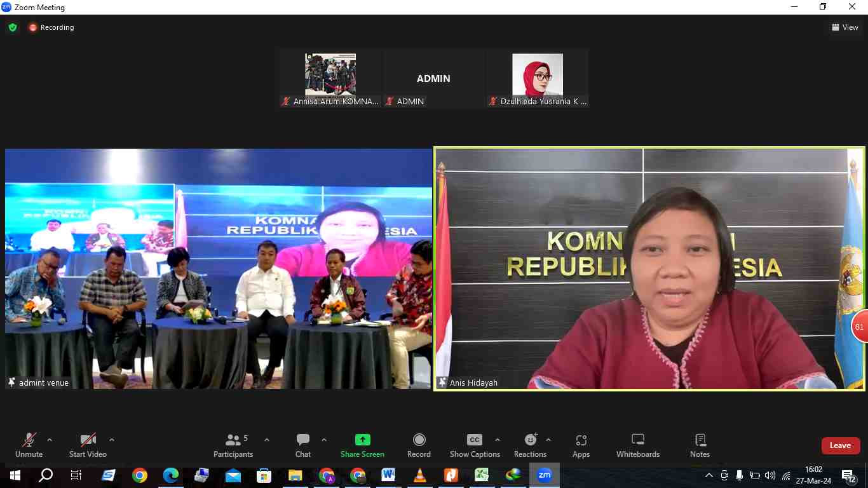Click the green encryption shield icon

click(13, 27)
